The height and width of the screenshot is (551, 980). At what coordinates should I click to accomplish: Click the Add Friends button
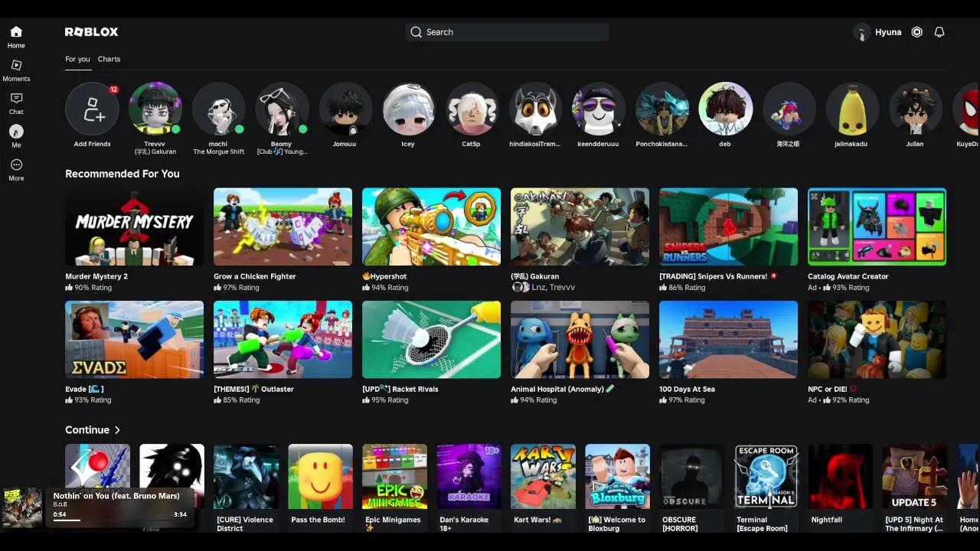point(92,109)
